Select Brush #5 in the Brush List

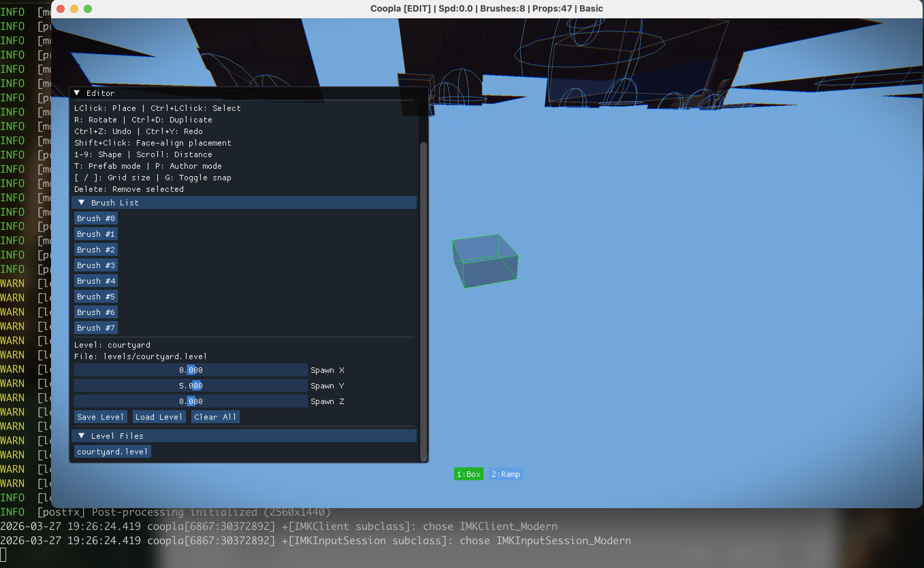95,296
